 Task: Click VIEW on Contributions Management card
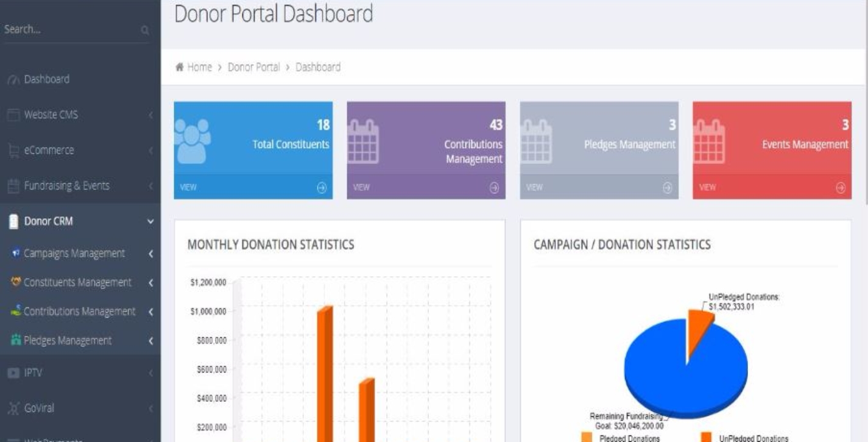point(361,188)
